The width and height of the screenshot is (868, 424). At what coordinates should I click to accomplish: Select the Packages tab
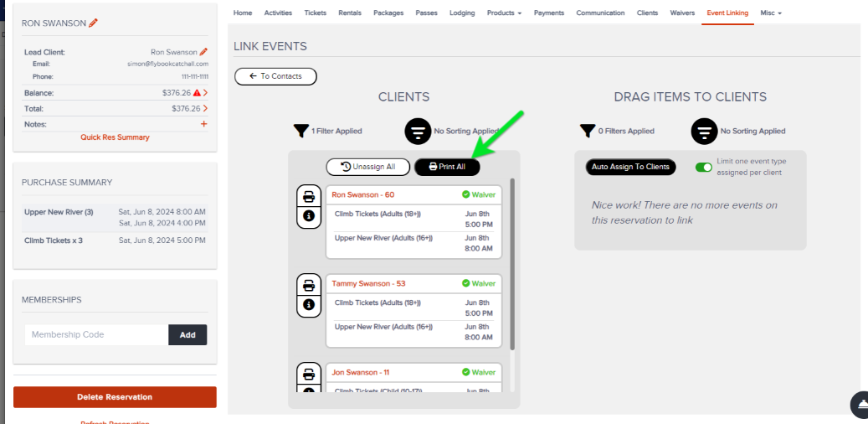click(x=388, y=13)
